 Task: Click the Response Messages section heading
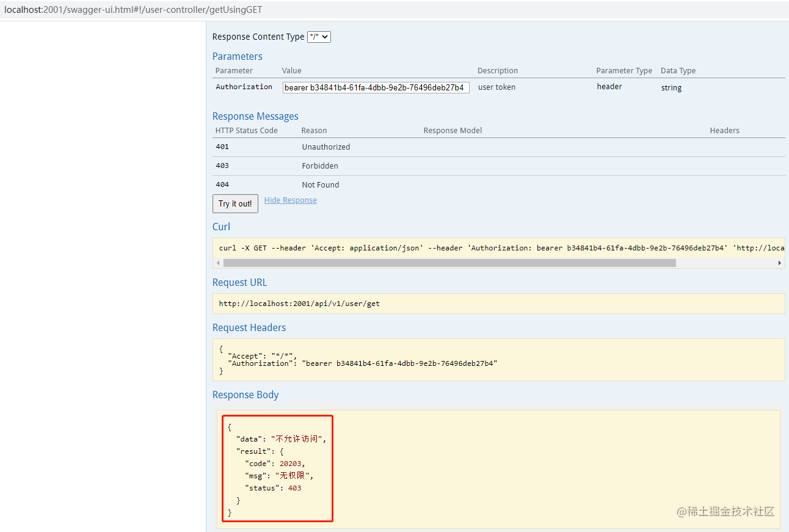tap(255, 116)
